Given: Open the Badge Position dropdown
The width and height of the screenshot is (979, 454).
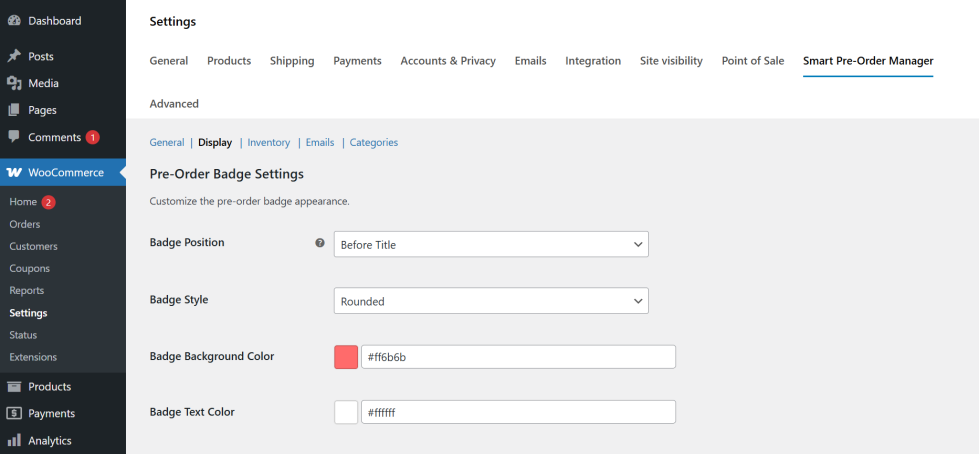Looking at the screenshot, I should point(491,244).
